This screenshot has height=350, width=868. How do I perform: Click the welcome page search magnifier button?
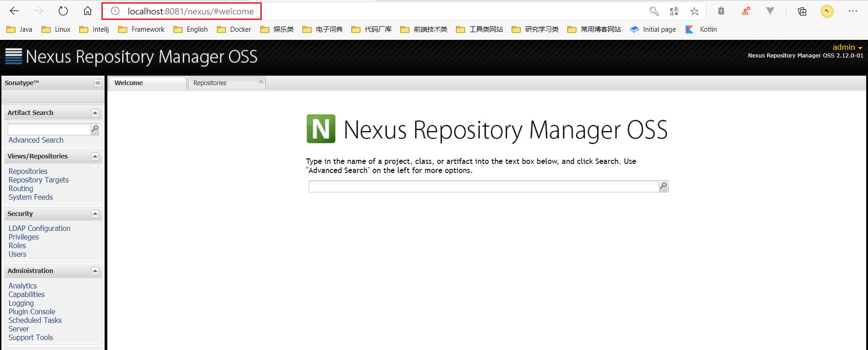coord(663,186)
